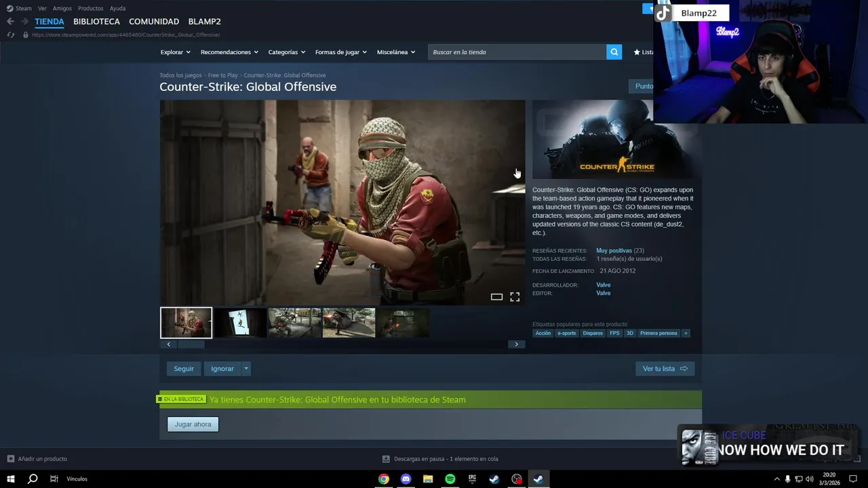Screen dimensions: 868x488
Task: Click the Seguir button
Action: pos(184,369)
